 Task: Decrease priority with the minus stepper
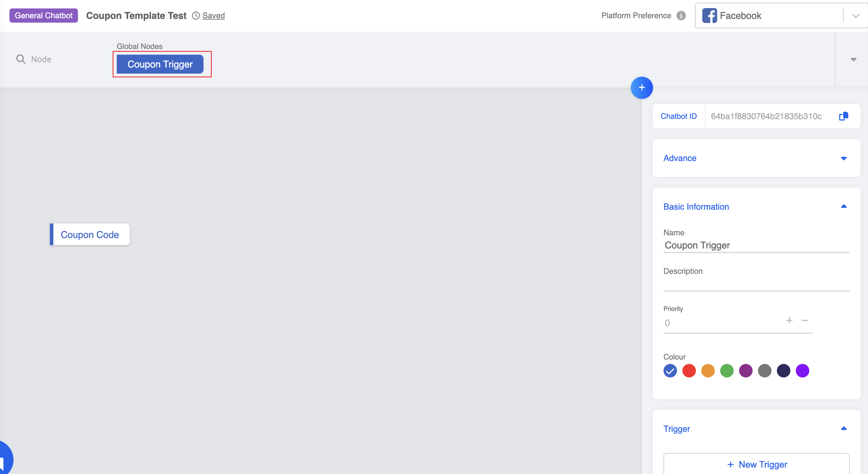coord(805,320)
